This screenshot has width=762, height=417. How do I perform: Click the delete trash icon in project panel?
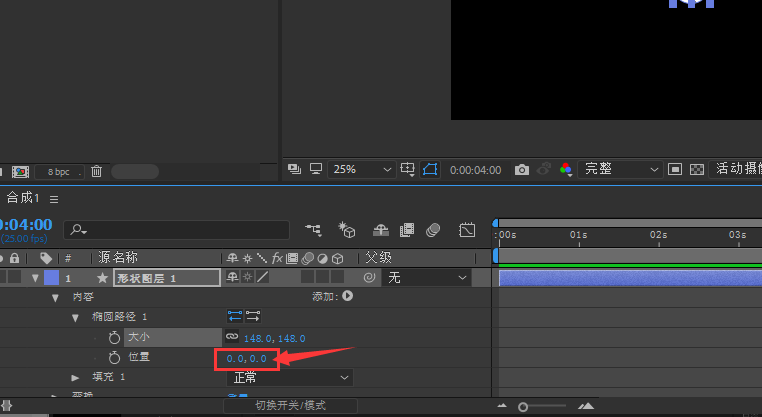(x=96, y=171)
